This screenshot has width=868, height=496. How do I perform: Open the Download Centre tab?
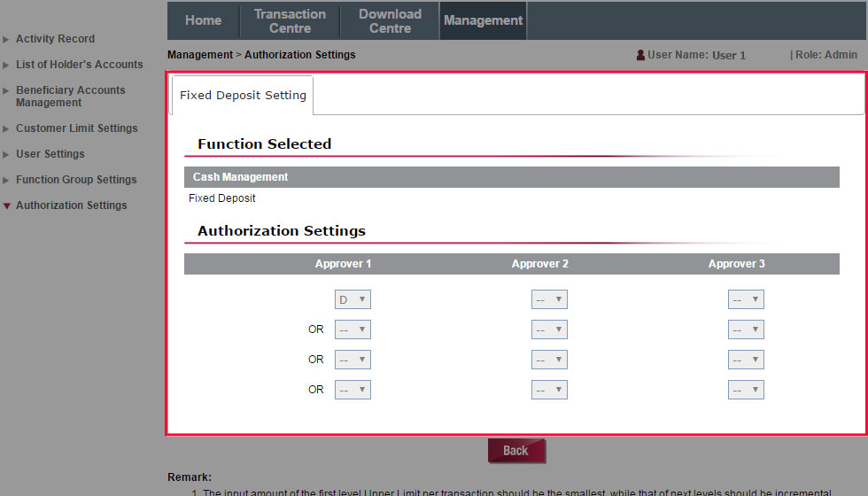tap(390, 20)
